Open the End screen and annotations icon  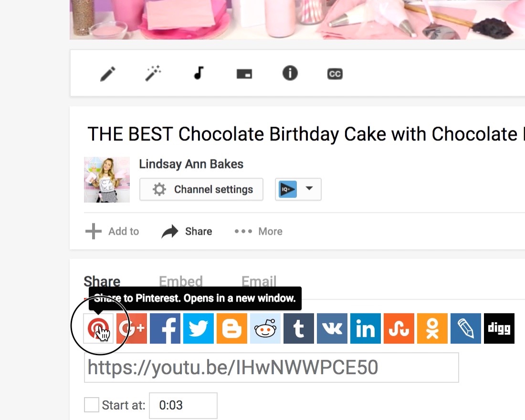[244, 73]
